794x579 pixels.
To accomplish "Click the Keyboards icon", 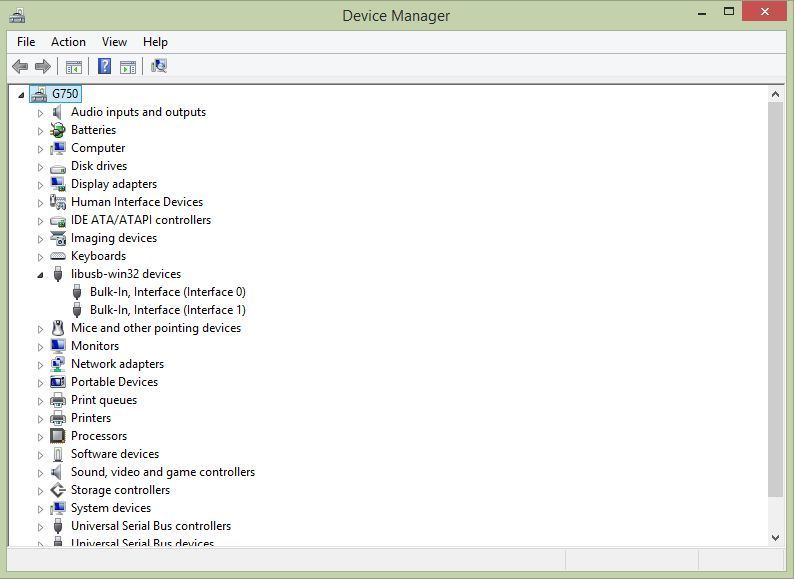I will tap(58, 256).
